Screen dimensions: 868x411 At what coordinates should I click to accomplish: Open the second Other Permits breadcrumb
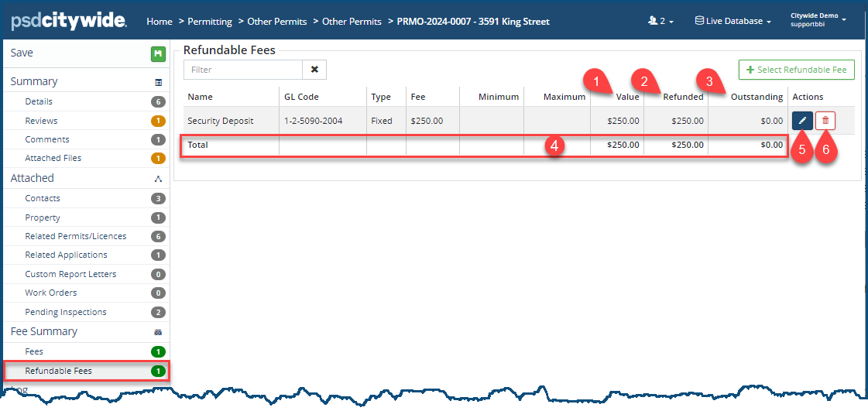click(x=352, y=22)
